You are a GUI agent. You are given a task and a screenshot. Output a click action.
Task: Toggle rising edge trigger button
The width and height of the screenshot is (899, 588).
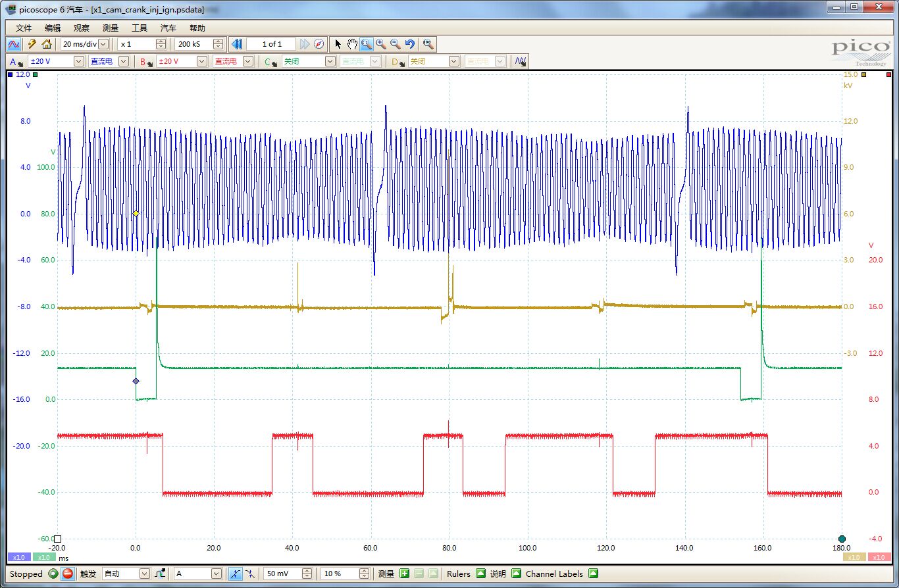pyautogui.click(x=236, y=574)
